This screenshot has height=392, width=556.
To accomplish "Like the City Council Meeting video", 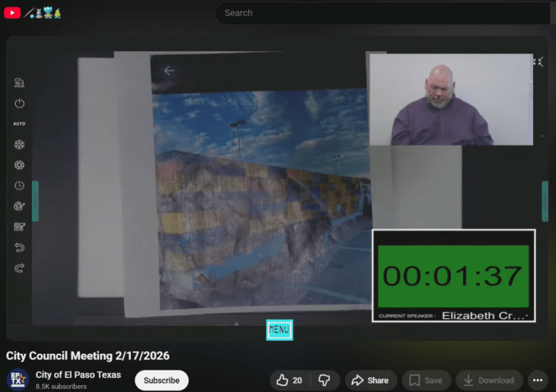I will pos(288,380).
